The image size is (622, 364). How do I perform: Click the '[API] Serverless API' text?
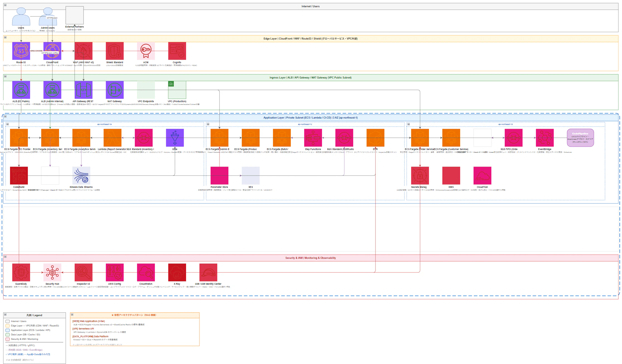pyautogui.click(x=83, y=329)
